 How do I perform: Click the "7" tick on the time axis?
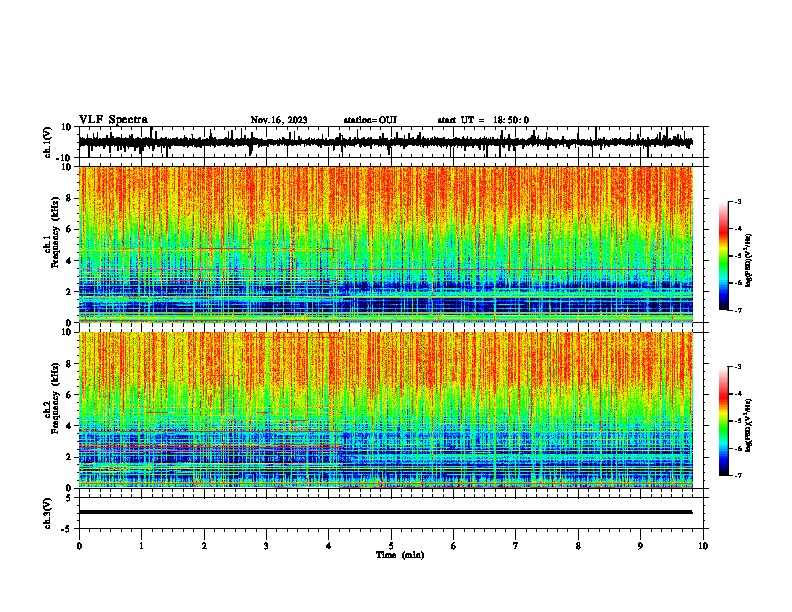[x=516, y=546]
